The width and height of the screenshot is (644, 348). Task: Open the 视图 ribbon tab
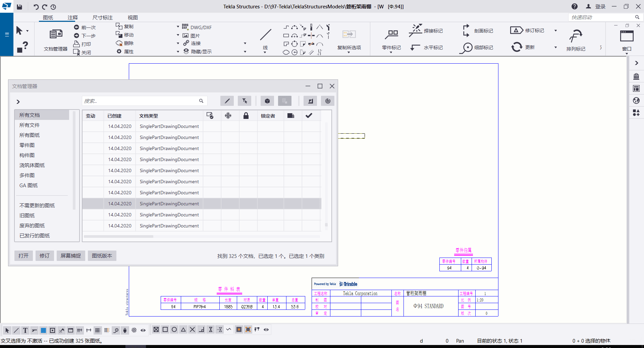(x=132, y=17)
